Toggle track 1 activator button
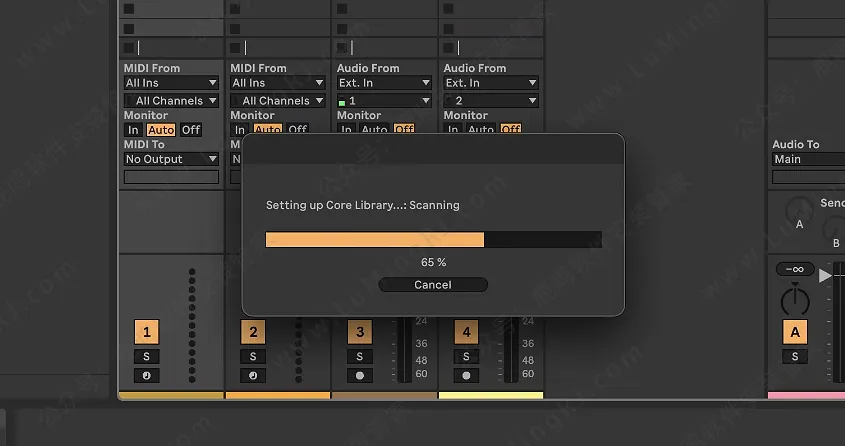Viewport: 845px width, 446px height. click(x=147, y=332)
